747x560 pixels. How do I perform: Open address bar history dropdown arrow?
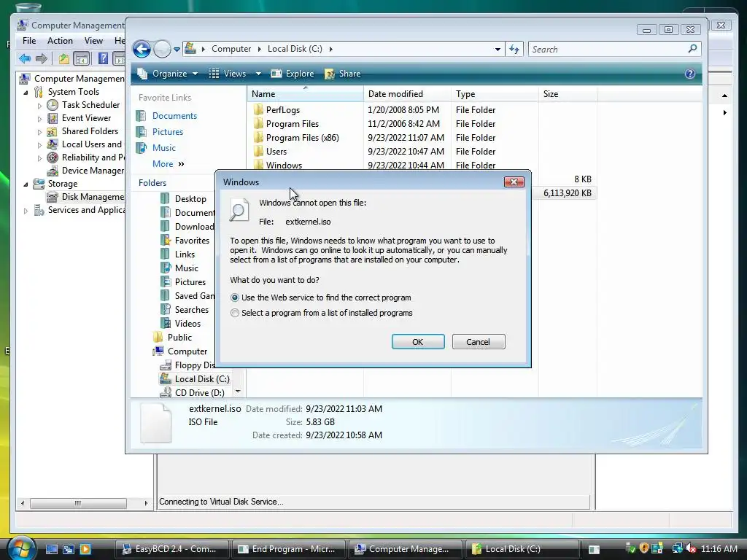click(498, 49)
